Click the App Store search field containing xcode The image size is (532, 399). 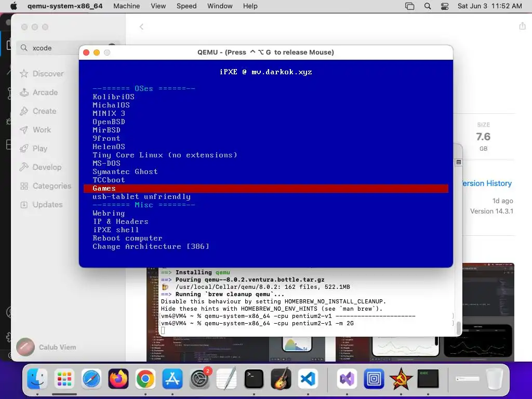68,48
